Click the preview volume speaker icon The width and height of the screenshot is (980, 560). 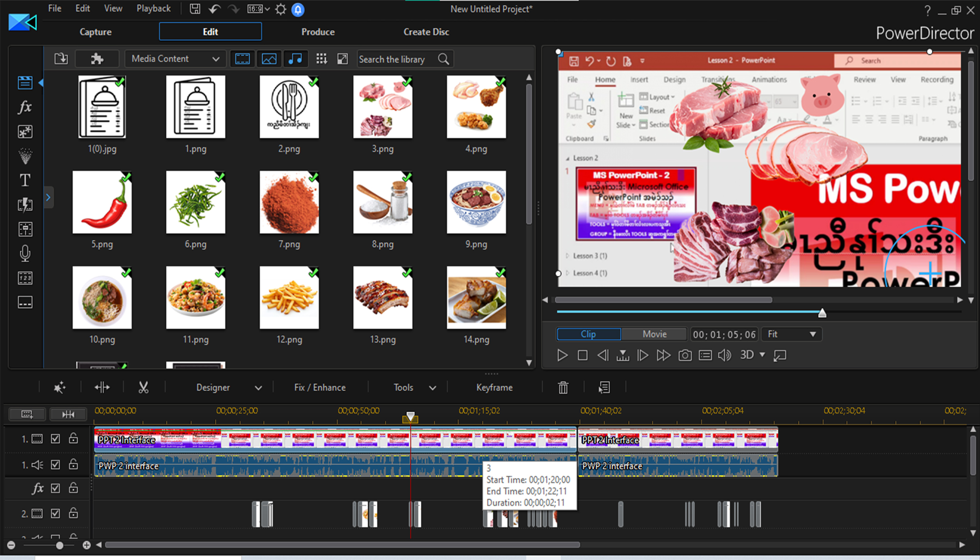pos(724,355)
